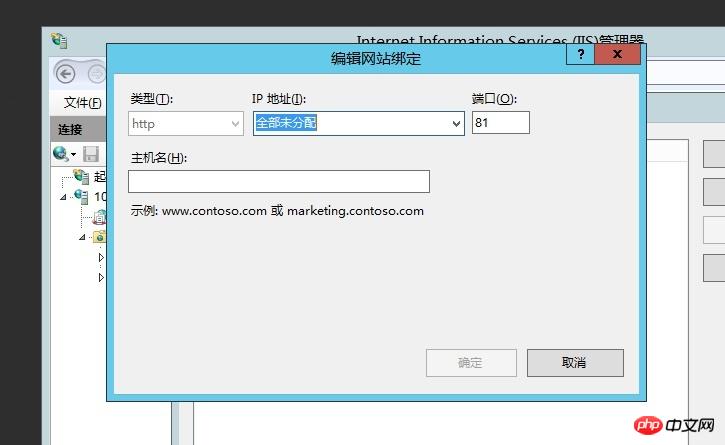Click the 取消 cancel button
Viewport: 725px width, 445px height.
tap(575, 363)
